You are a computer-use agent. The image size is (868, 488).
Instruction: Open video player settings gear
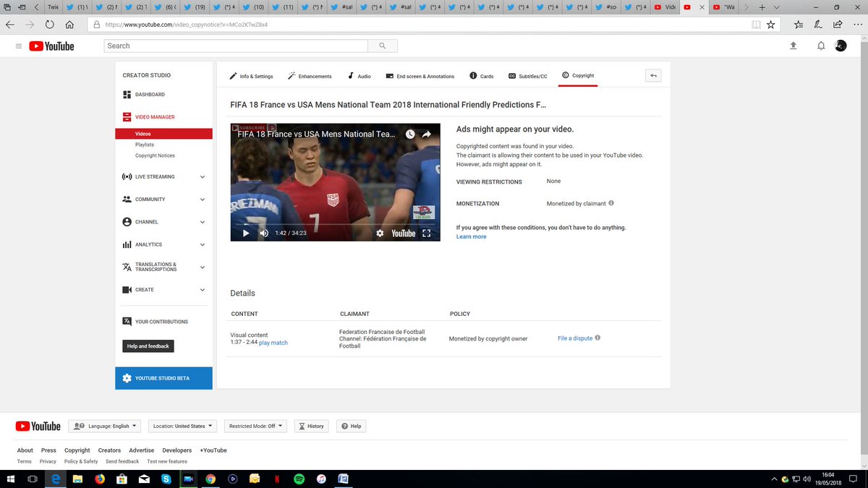tap(380, 233)
